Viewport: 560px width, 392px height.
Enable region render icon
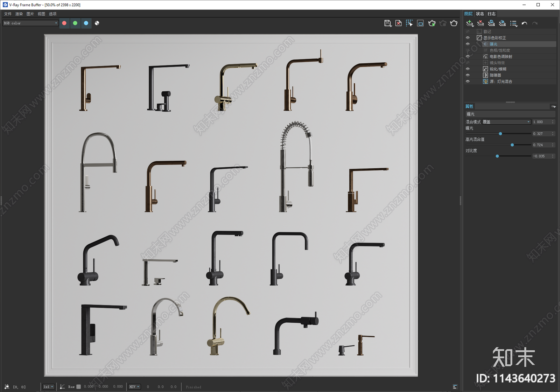[420, 23]
